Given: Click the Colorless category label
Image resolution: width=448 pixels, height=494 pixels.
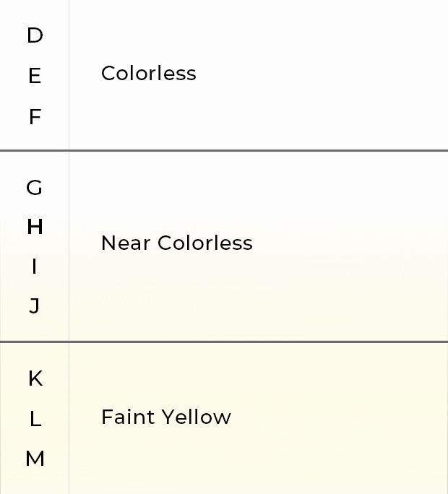Looking at the screenshot, I should (x=149, y=74).
